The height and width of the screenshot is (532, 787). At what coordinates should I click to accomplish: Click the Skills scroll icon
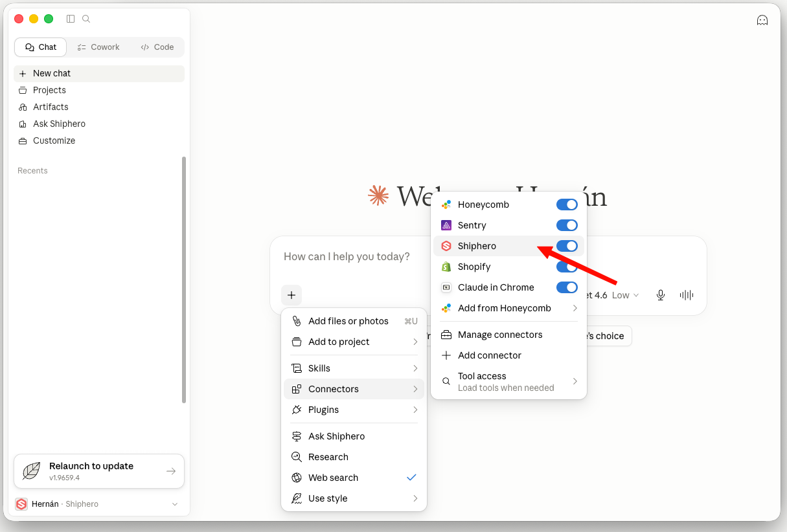click(x=297, y=368)
